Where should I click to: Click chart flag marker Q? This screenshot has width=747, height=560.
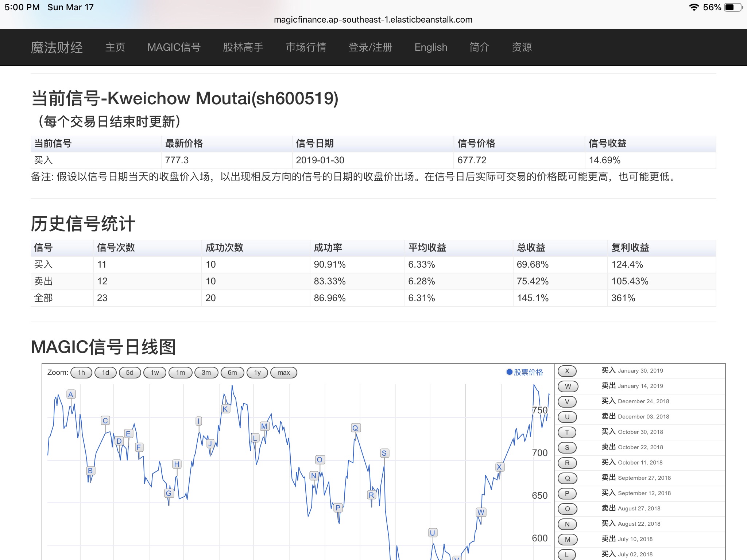pos(355,428)
